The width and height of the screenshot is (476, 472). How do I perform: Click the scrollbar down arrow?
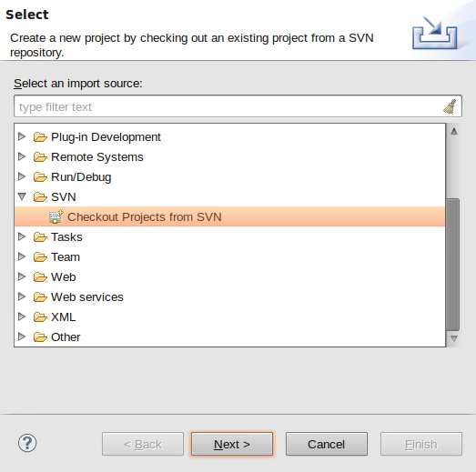(x=454, y=338)
